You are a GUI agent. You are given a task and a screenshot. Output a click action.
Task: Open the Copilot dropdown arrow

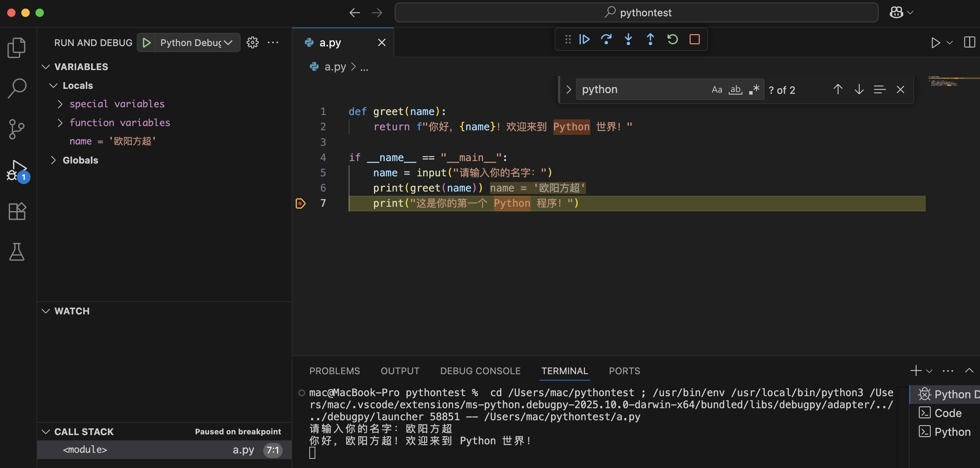tap(911, 12)
